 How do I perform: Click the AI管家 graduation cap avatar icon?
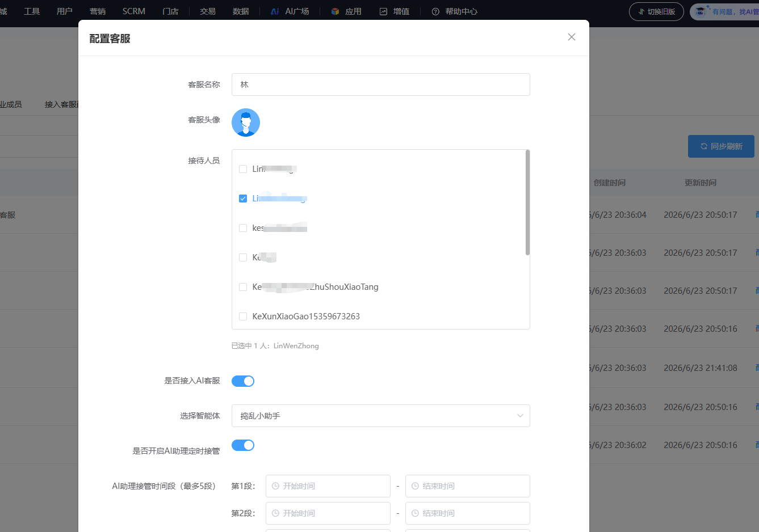[701, 11]
